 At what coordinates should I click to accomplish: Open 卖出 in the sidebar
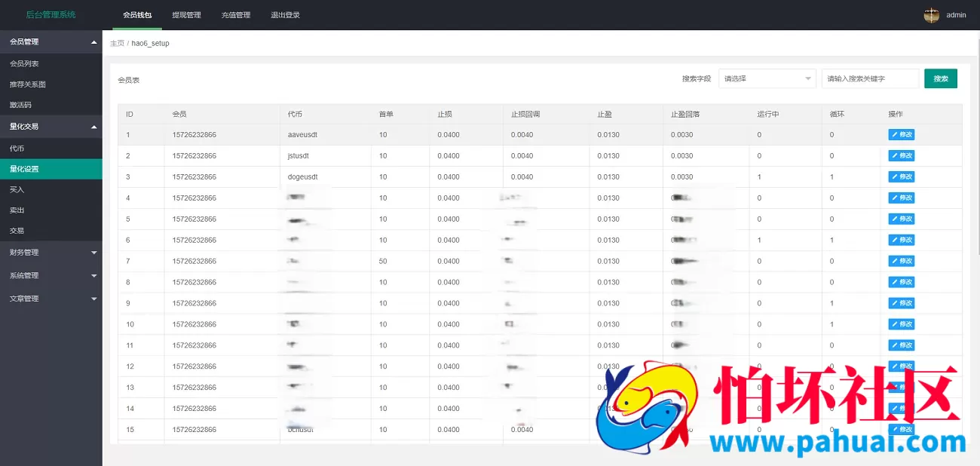(51, 210)
